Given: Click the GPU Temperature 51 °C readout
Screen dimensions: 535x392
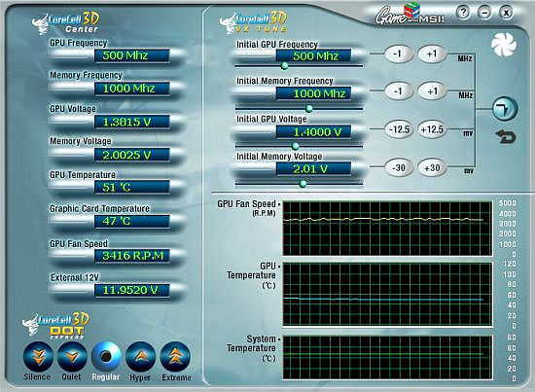Looking at the screenshot, I should tap(131, 187).
